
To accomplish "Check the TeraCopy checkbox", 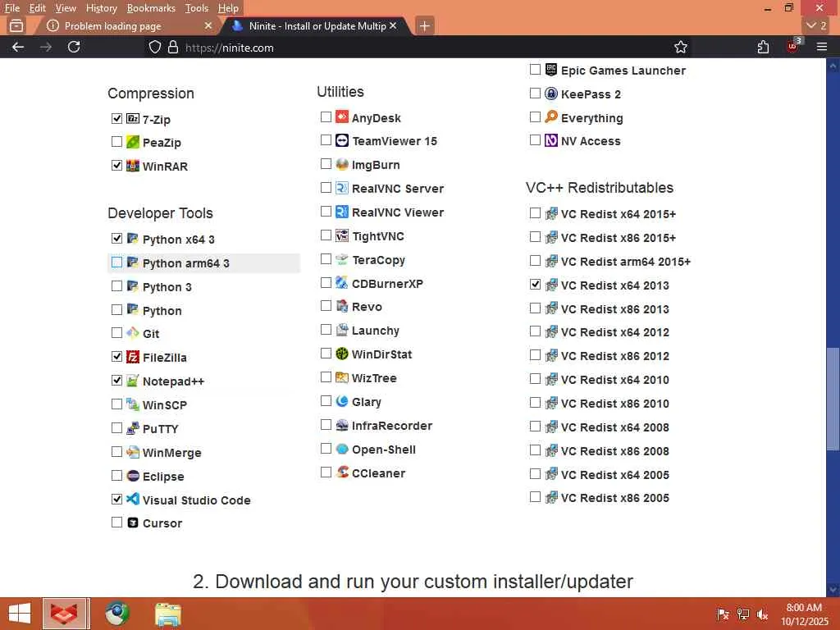I will click(326, 259).
